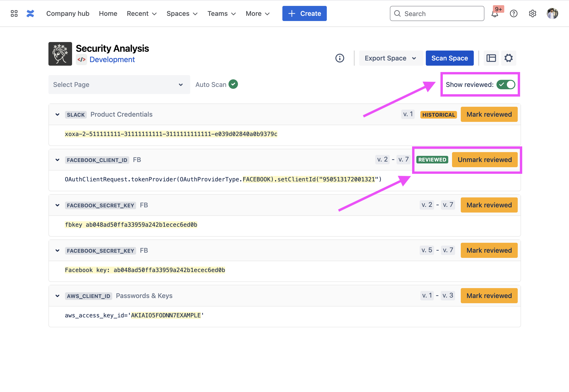Open the Product Credentials page title

click(x=121, y=115)
